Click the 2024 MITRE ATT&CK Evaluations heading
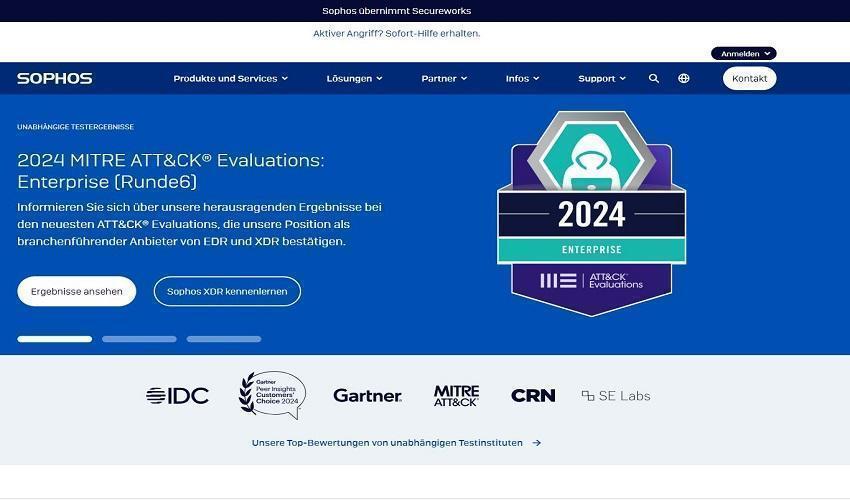This screenshot has height=500, width=850. click(171, 171)
